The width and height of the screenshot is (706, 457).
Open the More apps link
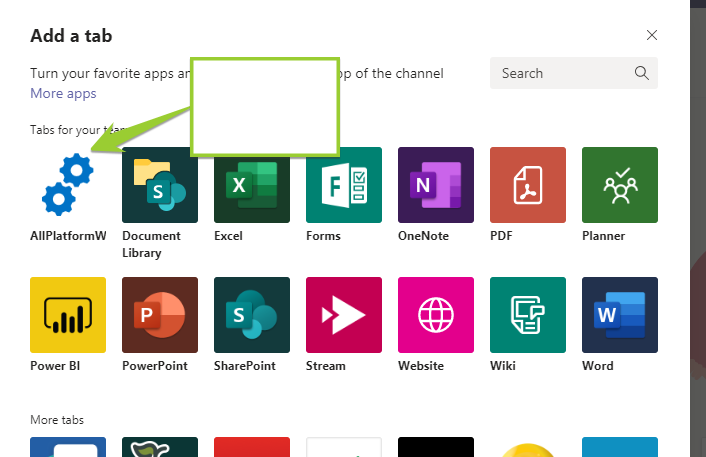click(x=63, y=93)
